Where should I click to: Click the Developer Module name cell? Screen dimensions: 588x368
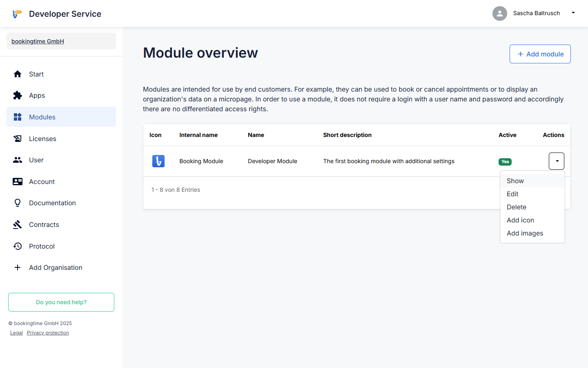coord(272,161)
